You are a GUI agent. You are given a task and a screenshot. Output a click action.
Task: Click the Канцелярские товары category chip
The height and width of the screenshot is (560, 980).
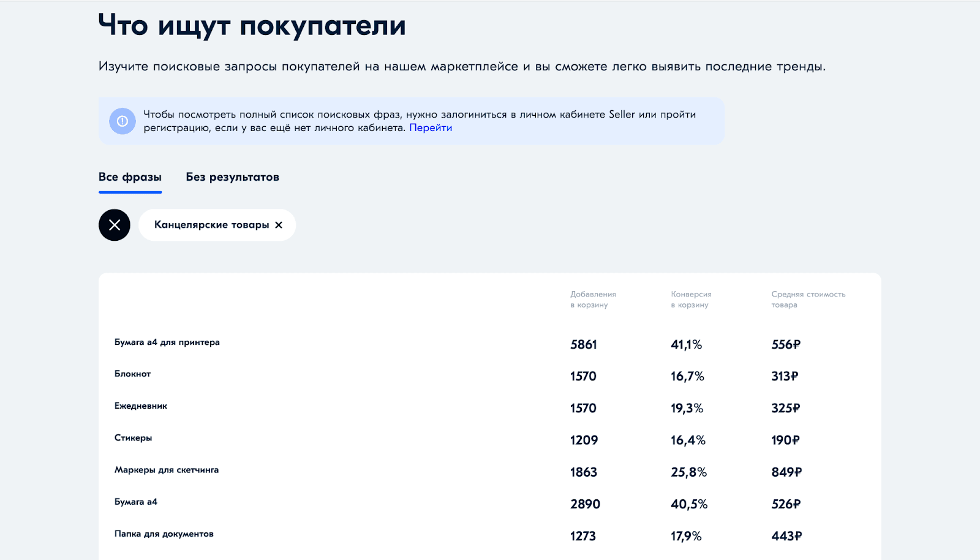(x=211, y=225)
